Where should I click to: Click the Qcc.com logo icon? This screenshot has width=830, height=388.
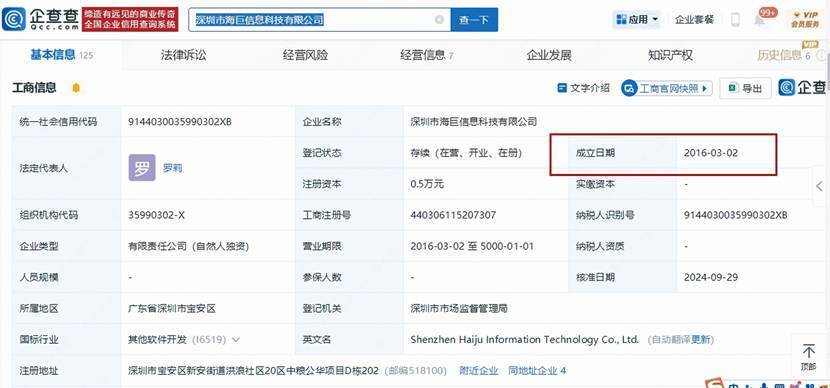pos(14,20)
